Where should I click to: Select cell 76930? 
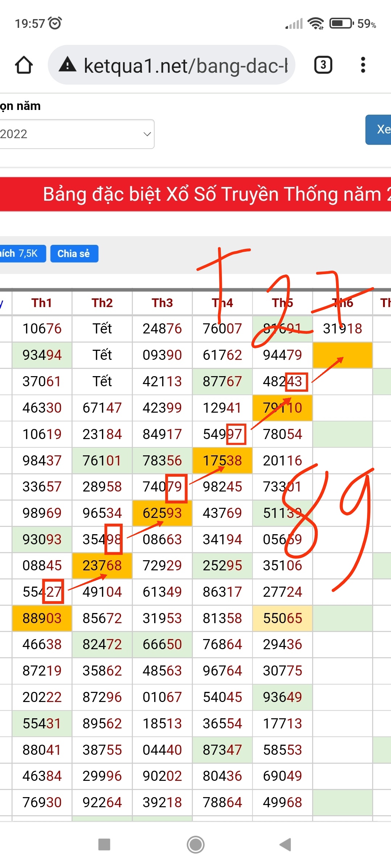42,803
